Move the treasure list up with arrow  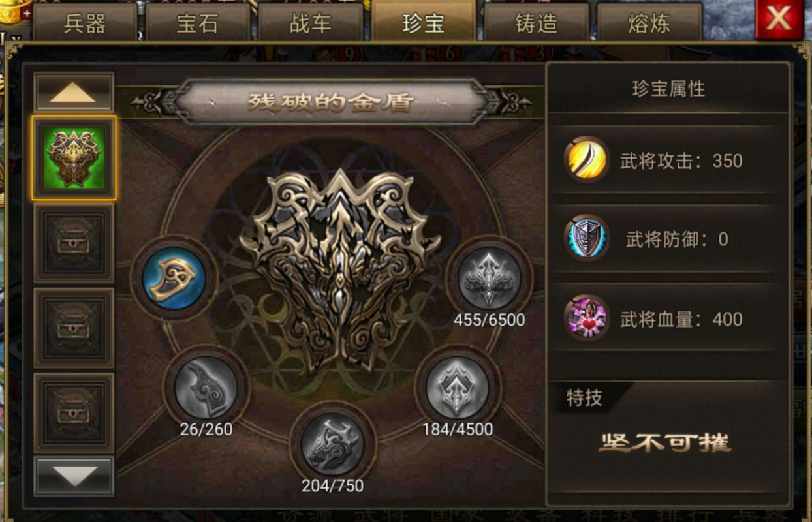[74, 92]
